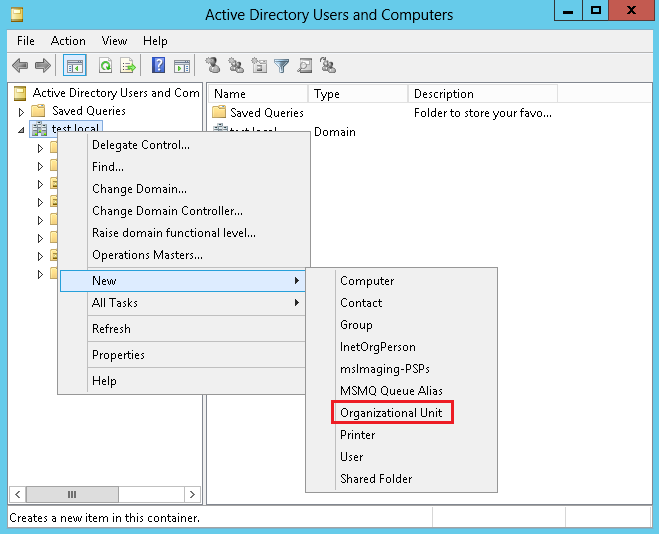Create a new Computer from the submenu
This screenshot has height=534, width=659.
coord(401,281)
